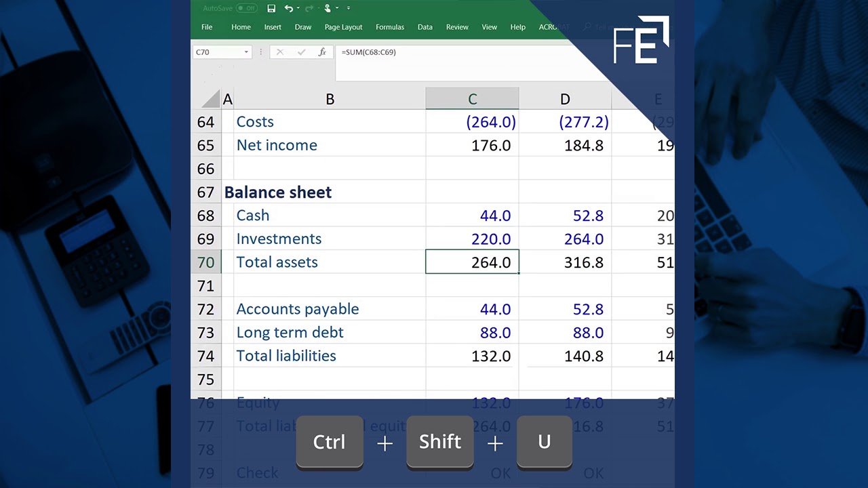Select column C header
The width and height of the screenshot is (868, 488).
point(473,99)
